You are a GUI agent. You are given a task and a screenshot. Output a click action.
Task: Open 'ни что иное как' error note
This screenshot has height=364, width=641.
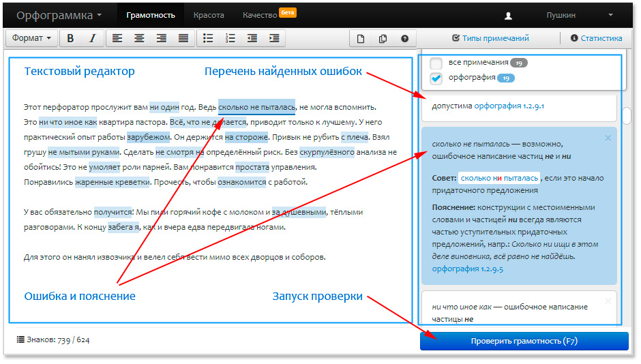click(519, 308)
